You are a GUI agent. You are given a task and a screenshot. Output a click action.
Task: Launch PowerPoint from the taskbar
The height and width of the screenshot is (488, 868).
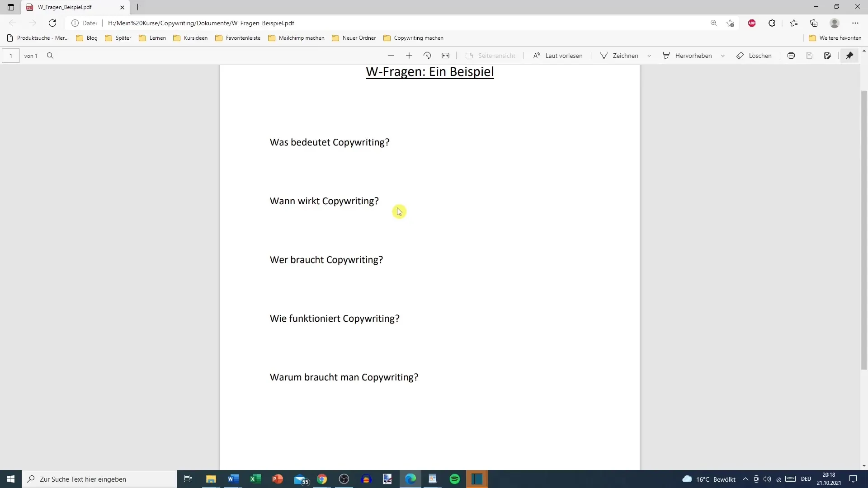278,479
